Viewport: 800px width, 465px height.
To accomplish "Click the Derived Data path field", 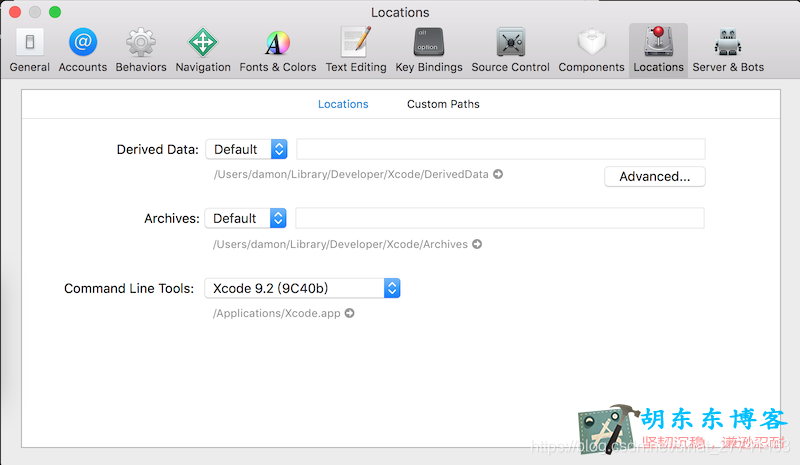I will point(501,149).
